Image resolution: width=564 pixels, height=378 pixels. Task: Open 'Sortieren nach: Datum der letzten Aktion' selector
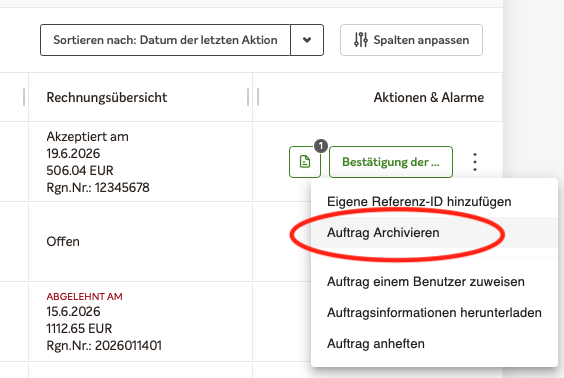pos(165,40)
